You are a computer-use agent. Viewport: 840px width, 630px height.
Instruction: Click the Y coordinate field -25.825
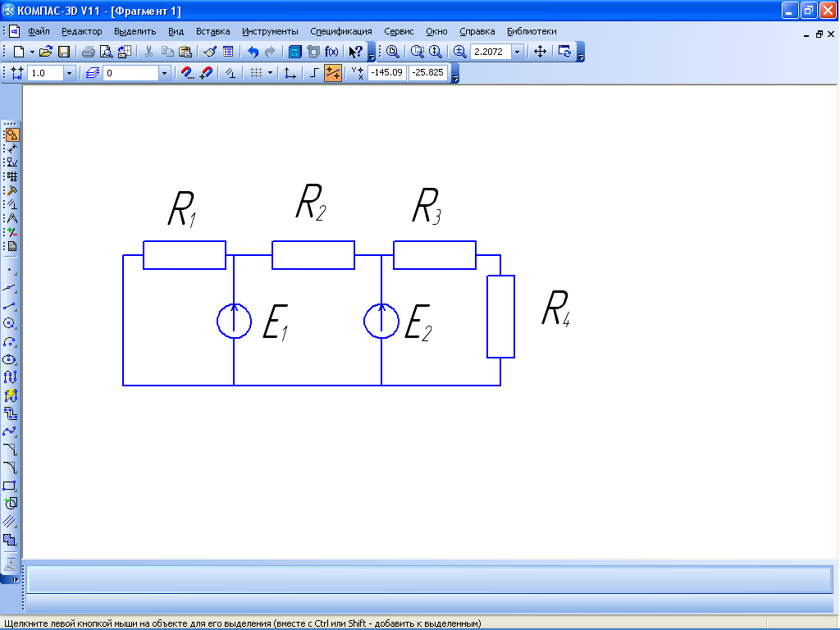pyautogui.click(x=427, y=72)
